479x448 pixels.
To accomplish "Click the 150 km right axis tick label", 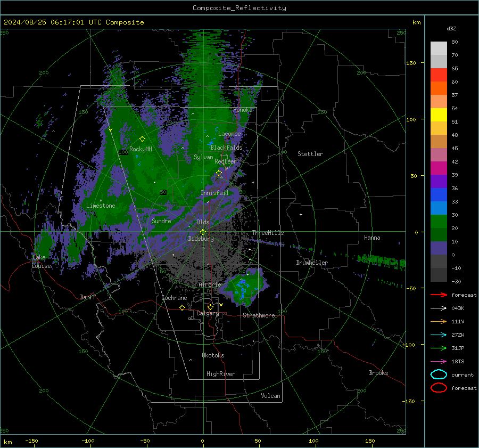I will tap(411, 63).
